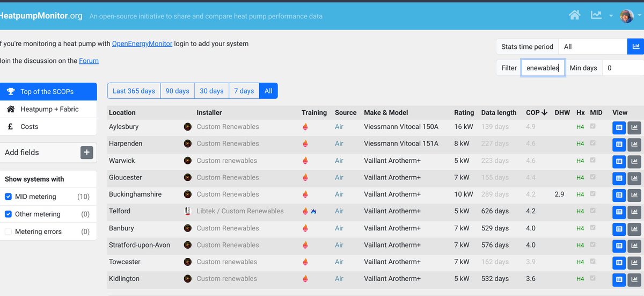Open chart view for Towcester row
This screenshot has width=644, height=296.
pos(634,263)
